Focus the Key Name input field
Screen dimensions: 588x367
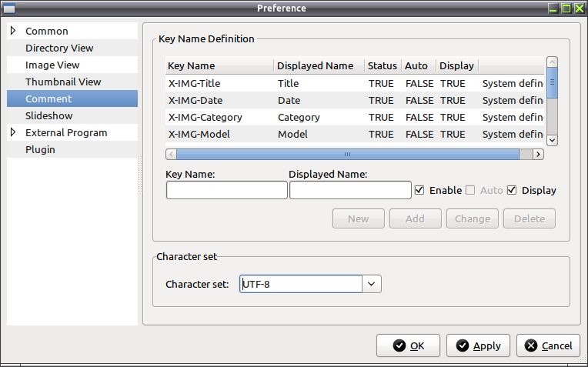point(227,190)
